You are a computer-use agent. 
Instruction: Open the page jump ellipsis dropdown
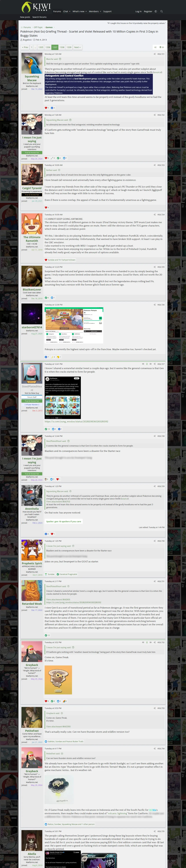(x=35, y=47)
